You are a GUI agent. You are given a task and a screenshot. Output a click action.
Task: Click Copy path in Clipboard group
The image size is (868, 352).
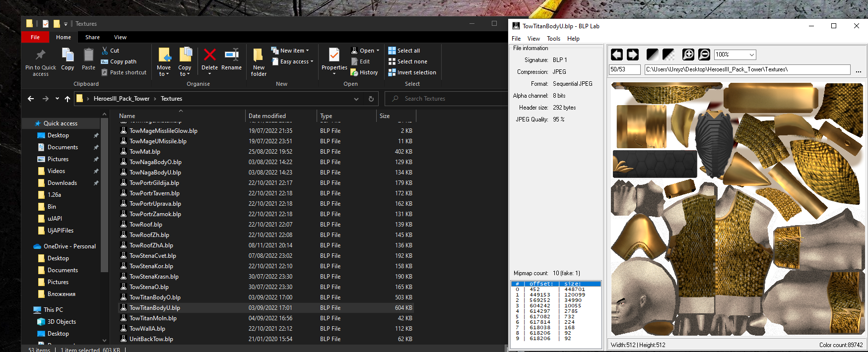pyautogui.click(x=119, y=61)
